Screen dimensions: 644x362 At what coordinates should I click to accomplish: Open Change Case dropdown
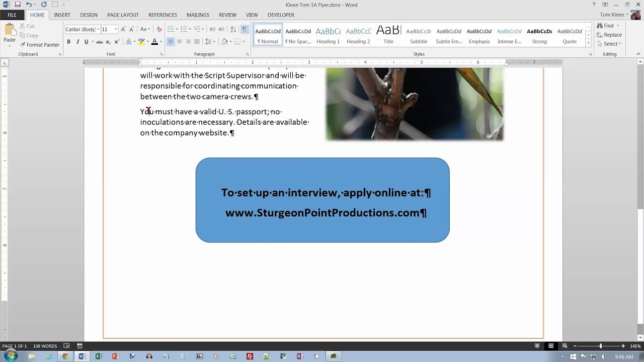(145, 29)
